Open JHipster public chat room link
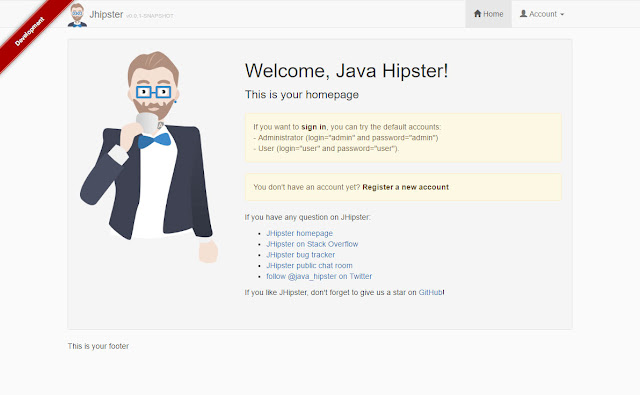 (309, 265)
